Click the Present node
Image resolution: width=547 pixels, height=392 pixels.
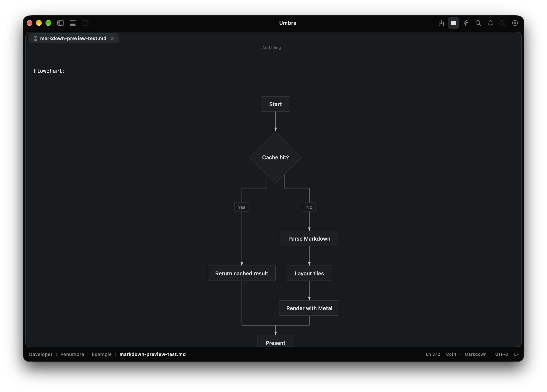[275, 341]
